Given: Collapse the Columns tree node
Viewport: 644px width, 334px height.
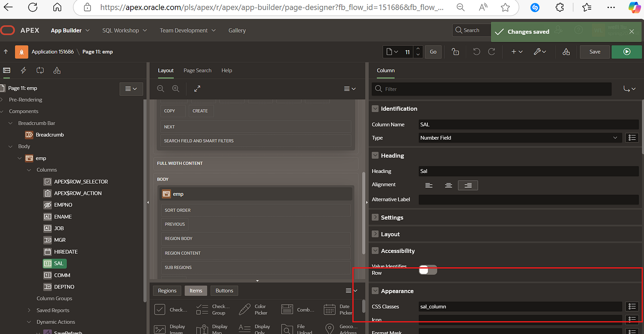Looking at the screenshot, I should click(29, 170).
